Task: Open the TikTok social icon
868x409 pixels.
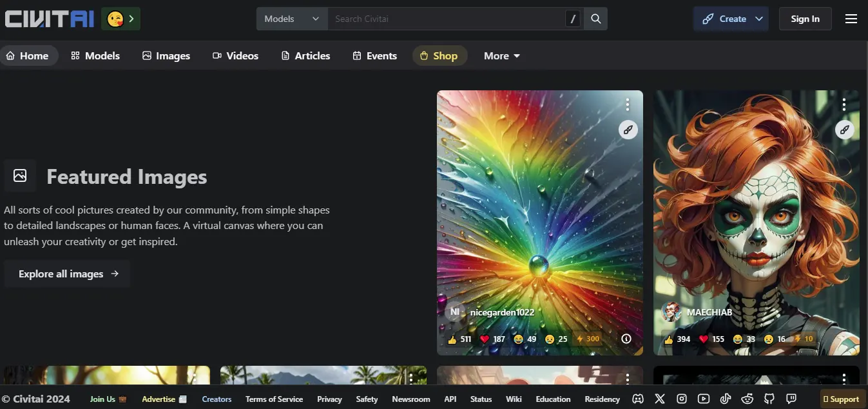Action: click(726, 399)
